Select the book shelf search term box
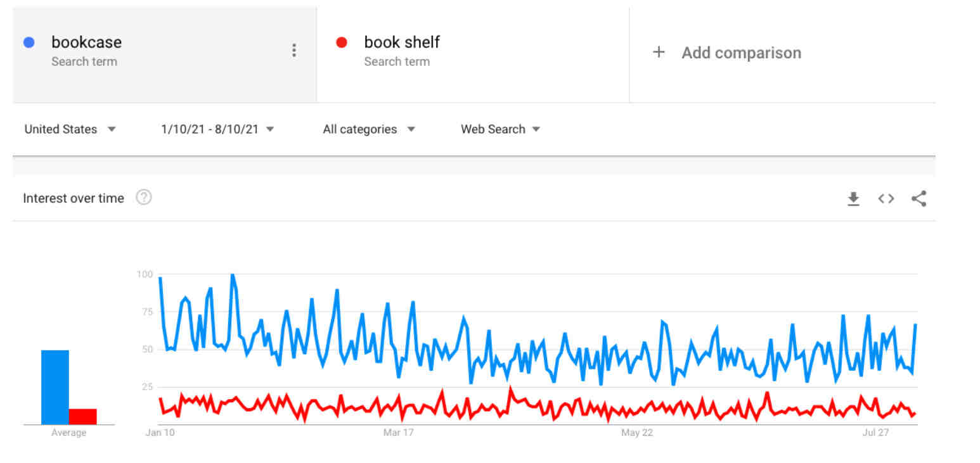 (473, 54)
